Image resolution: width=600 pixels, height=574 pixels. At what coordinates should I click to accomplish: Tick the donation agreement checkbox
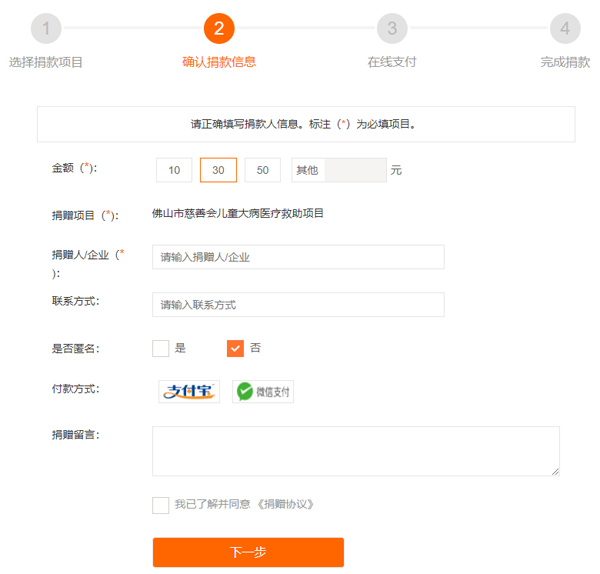pos(161,505)
